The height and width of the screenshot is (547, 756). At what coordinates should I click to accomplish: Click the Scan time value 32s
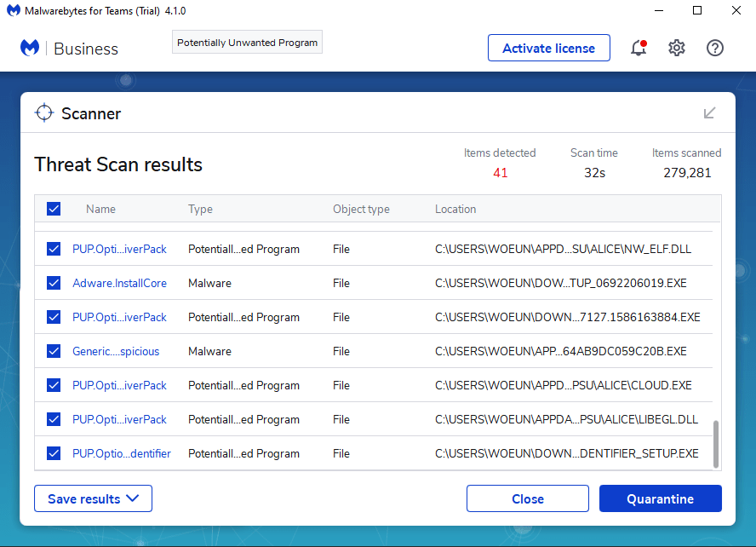click(594, 173)
